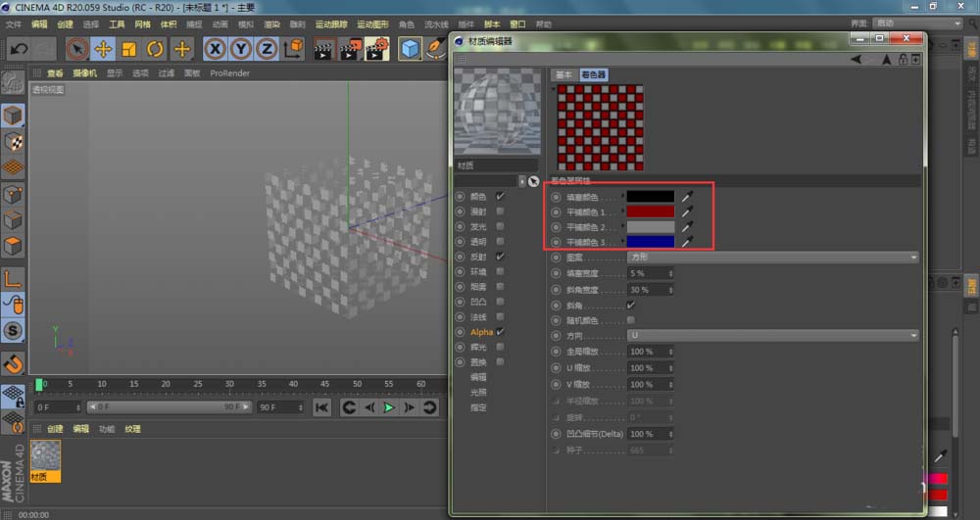Switch to the 基本 tab
Image resolution: width=980 pixels, height=520 pixels.
point(563,74)
